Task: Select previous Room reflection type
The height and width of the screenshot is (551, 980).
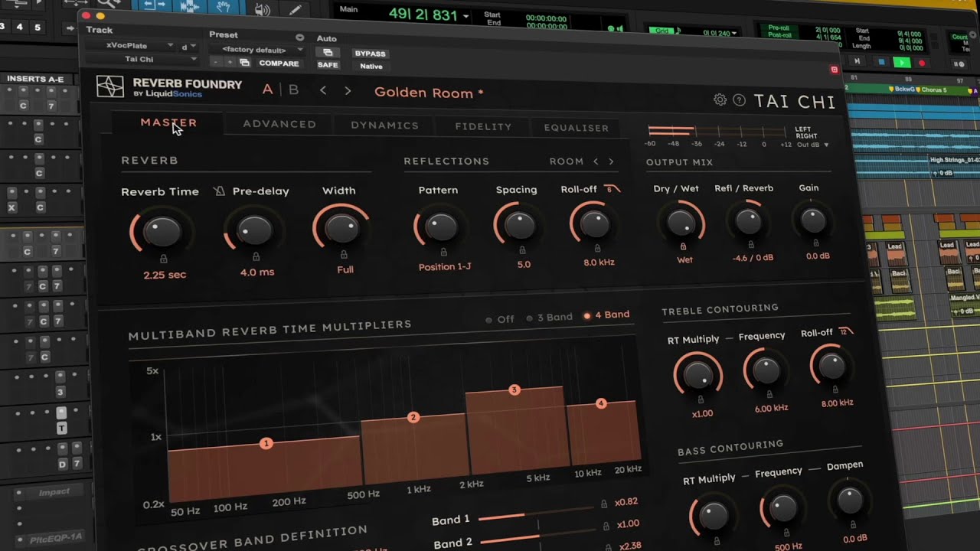Action: 596,161
